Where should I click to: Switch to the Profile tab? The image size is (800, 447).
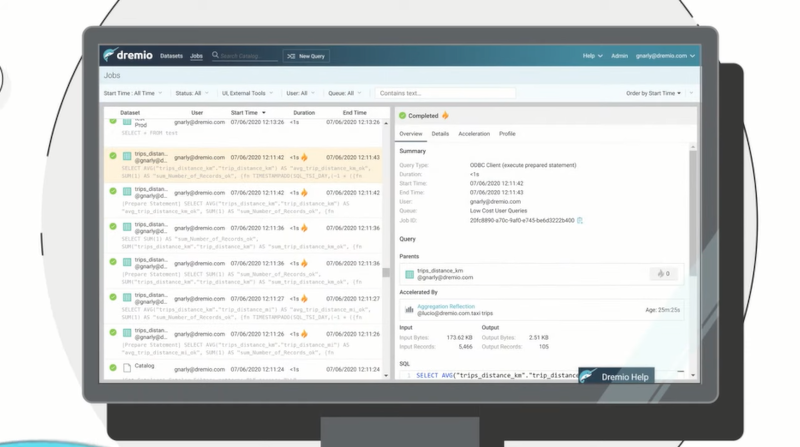pos(507,134)
